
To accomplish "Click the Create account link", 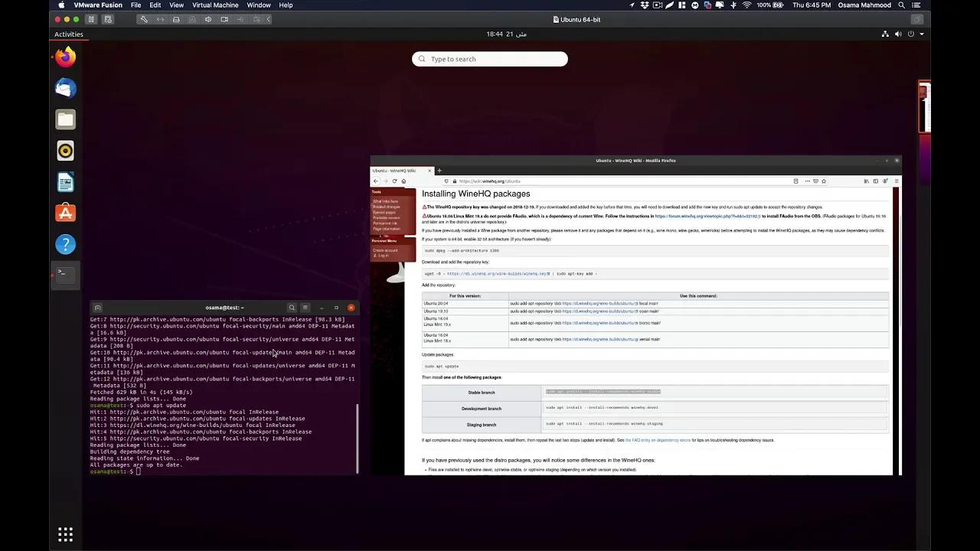I will (x=385, y=250).
